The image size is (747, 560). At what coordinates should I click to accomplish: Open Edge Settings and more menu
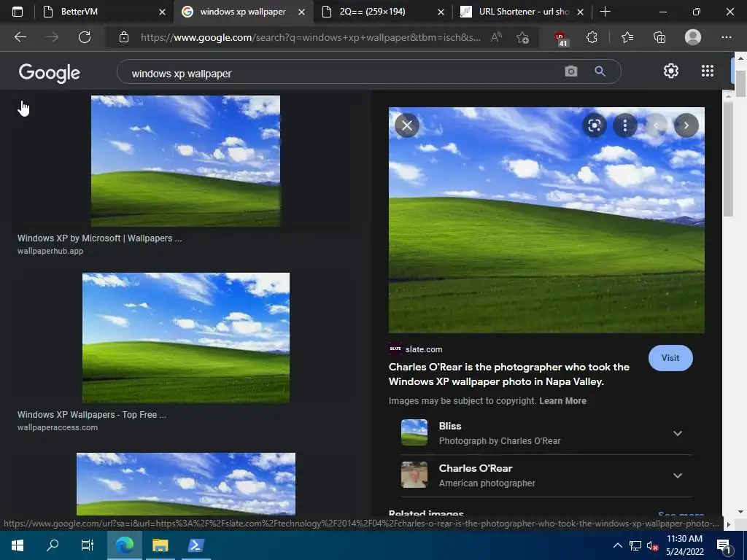click(726, 37)
